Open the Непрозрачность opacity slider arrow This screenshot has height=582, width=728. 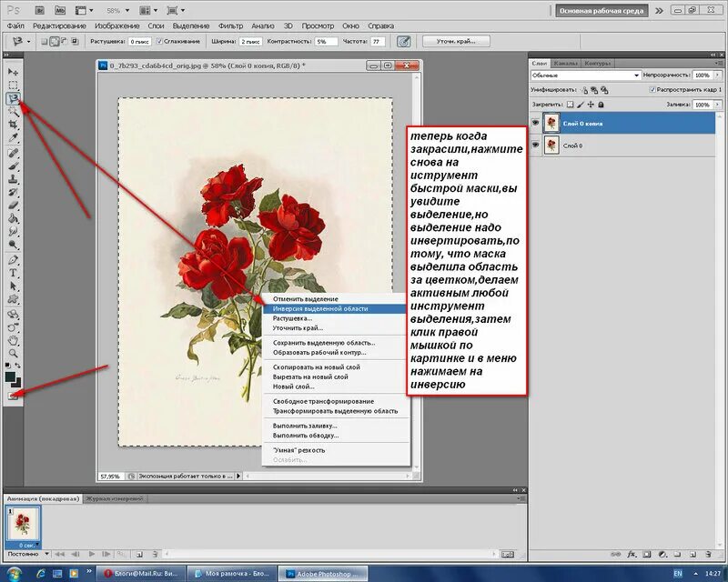tap(717, 75)
